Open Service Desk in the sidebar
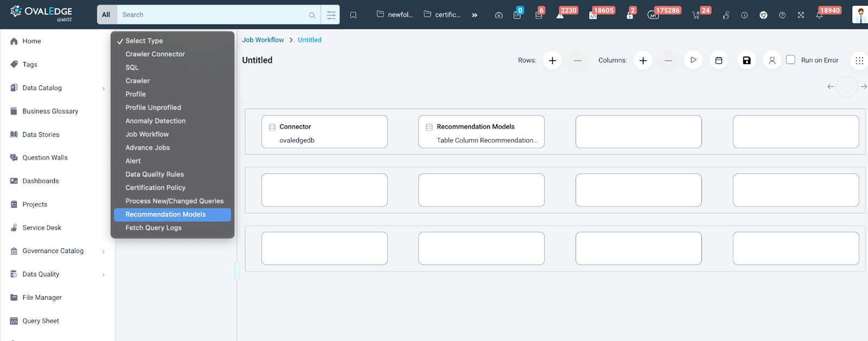The image size is (868, 341). click(x=42, y=228)
